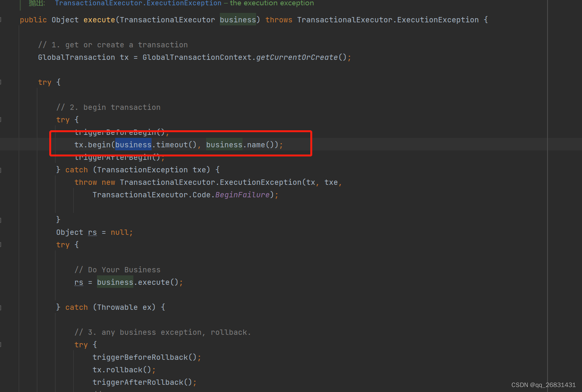Click the 'txe' variable in the catch declaration

[199, 170]
